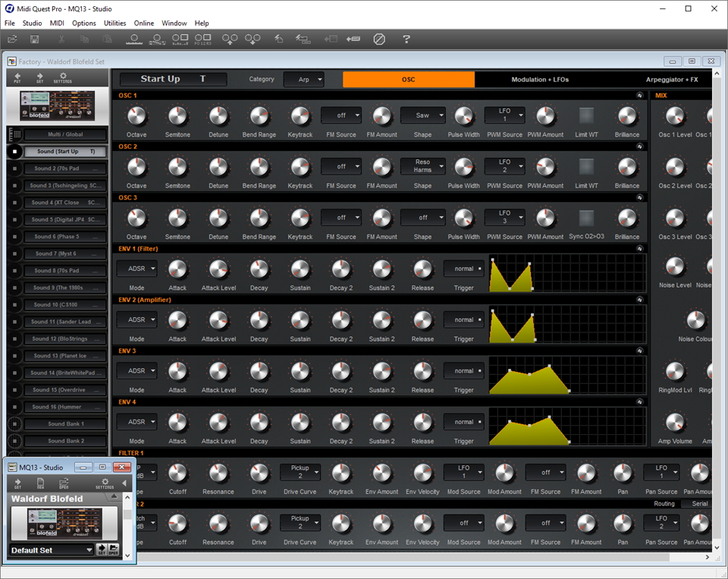Click the Multi / Global button

tap(64, 134)
